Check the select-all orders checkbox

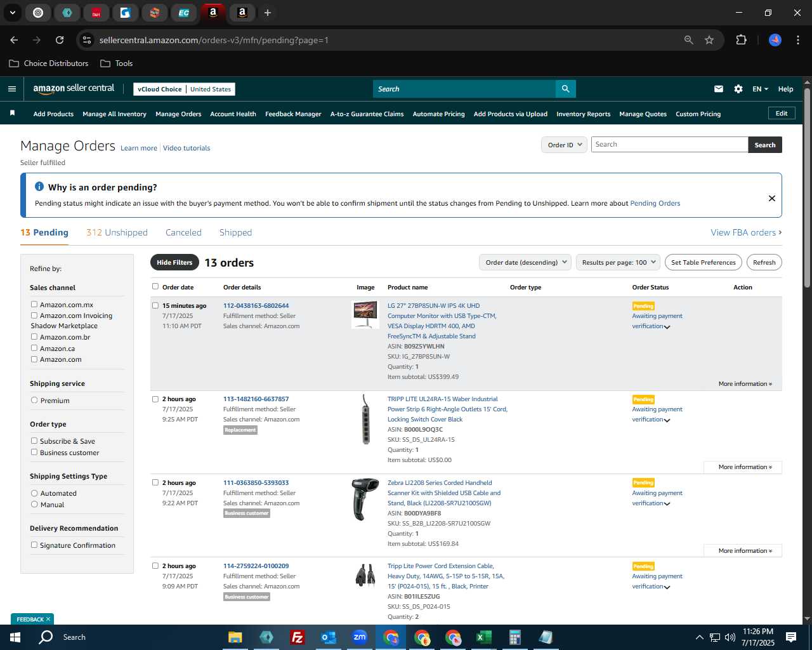155,286
